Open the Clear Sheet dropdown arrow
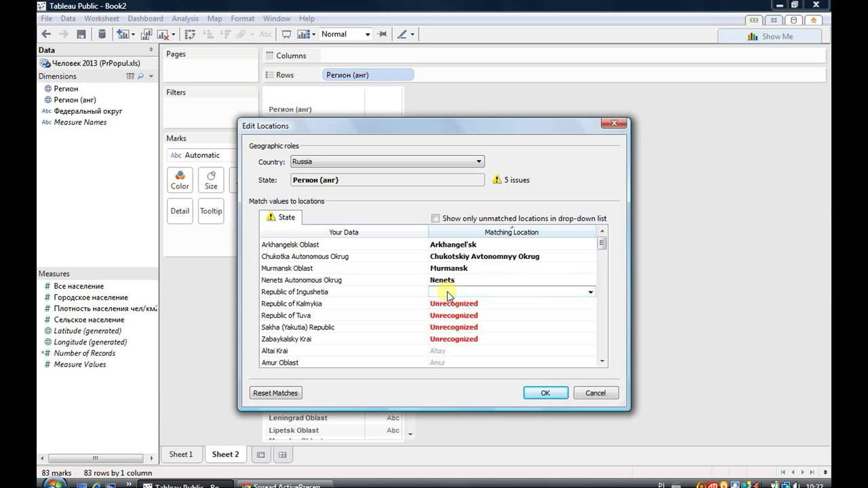Image resolution: width=868 pixels, height=488 pixels. (x=173, y=35)
